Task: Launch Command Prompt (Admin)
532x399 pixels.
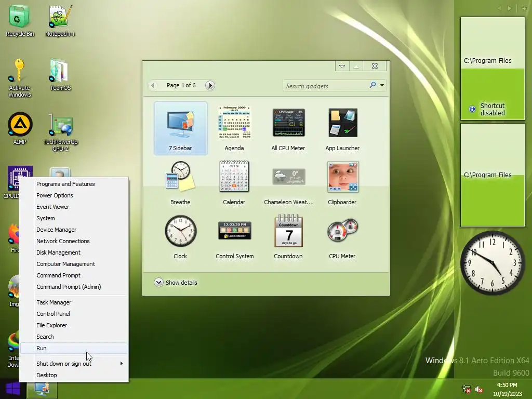Action: [74, 287]
